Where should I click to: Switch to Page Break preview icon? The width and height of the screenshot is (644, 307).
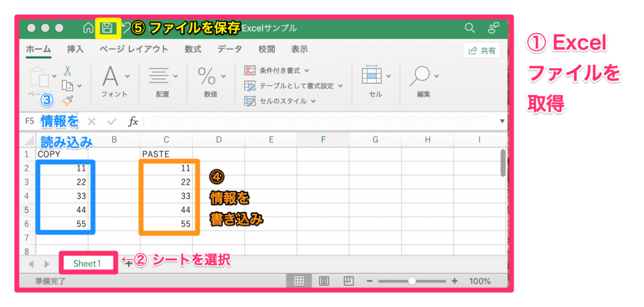348,281
